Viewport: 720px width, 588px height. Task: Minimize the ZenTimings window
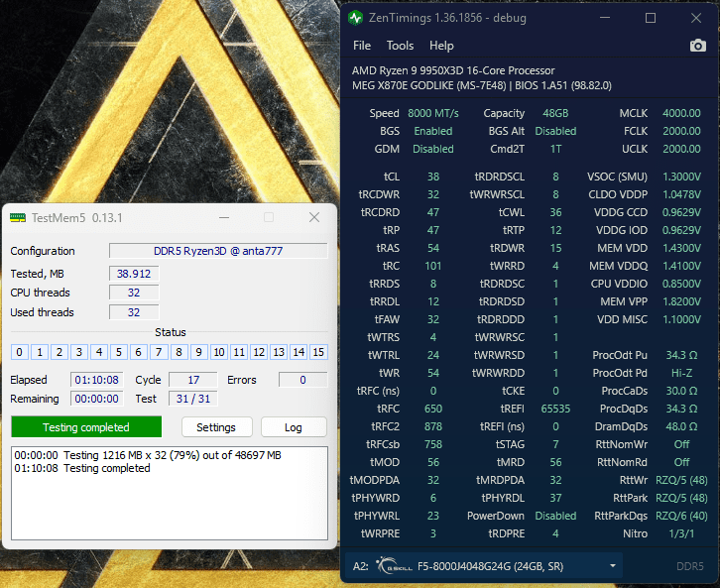(605, 18)
